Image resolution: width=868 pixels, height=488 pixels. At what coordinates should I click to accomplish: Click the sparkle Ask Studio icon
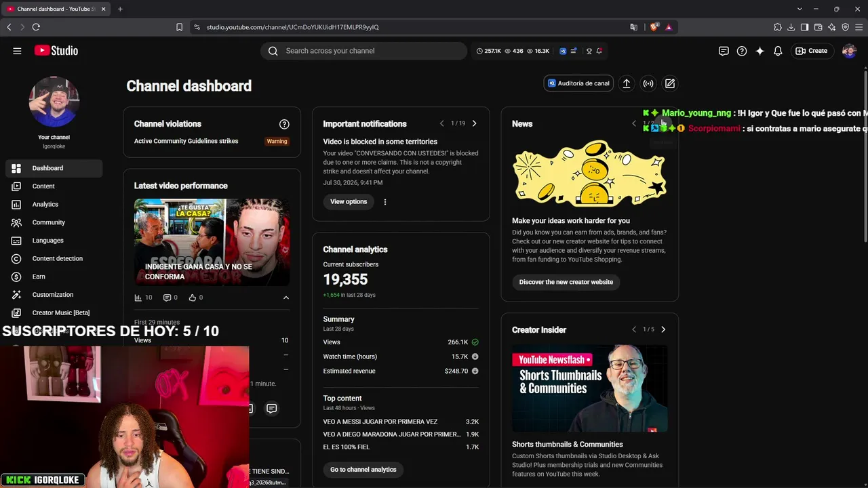tap(759, 51)
